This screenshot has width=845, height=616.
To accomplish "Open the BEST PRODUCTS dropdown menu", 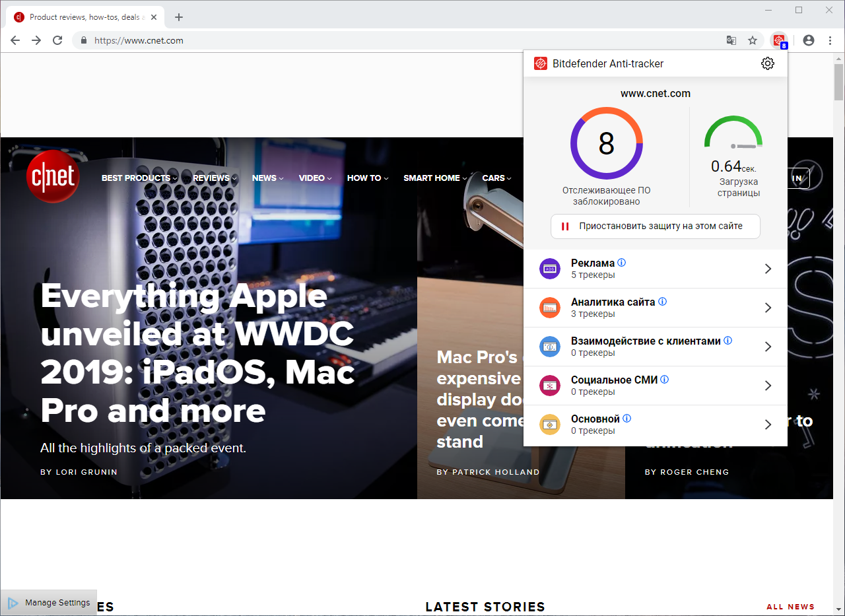I will click(x=139, y=178).
